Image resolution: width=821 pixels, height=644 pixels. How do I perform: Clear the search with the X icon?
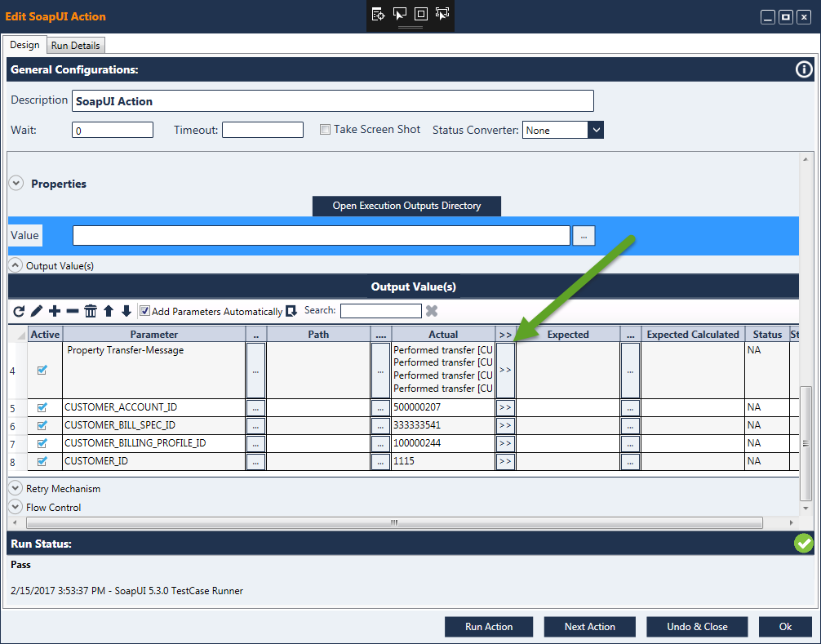tap(432, 311)
